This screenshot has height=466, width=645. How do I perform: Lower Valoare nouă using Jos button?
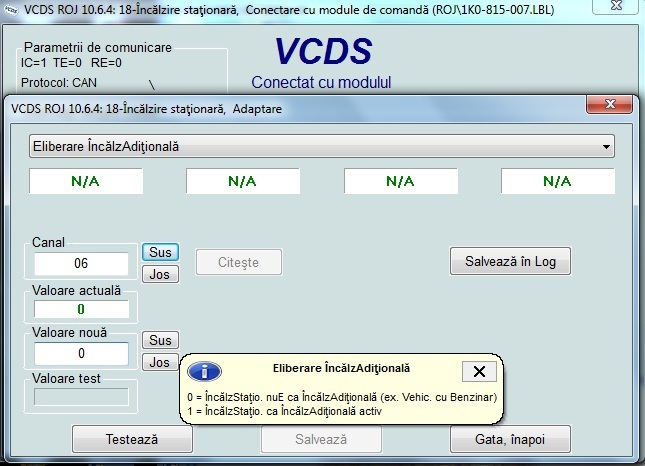click(x=160, y=362)
